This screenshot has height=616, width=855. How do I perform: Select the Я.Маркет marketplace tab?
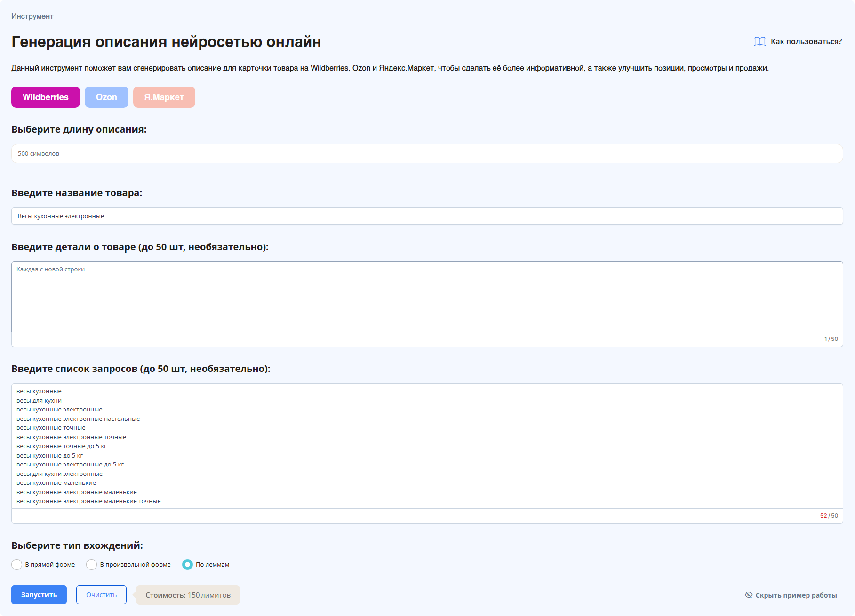164,97
